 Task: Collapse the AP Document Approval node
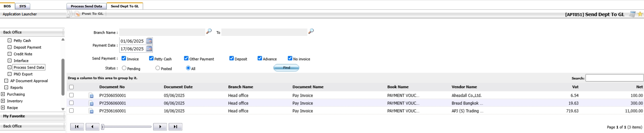[x=6, y=81]
